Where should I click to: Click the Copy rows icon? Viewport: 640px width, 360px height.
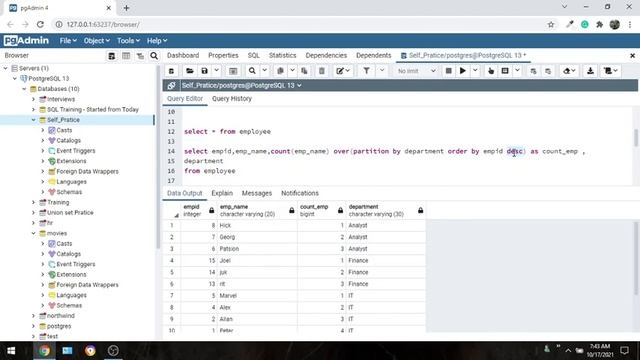coord(280,71)
